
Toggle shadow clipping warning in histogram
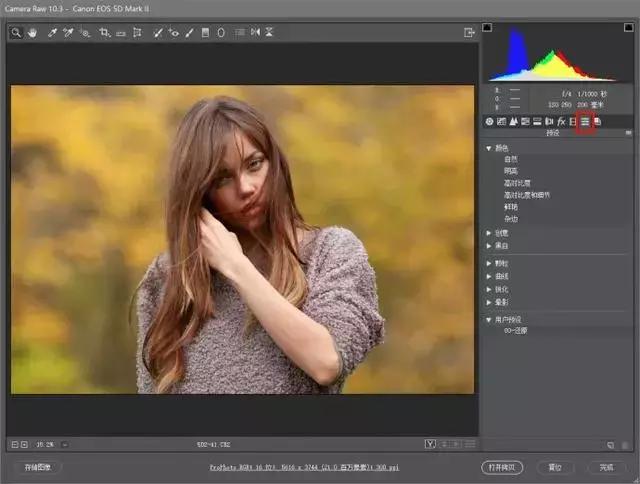click(x=487, y=27)
